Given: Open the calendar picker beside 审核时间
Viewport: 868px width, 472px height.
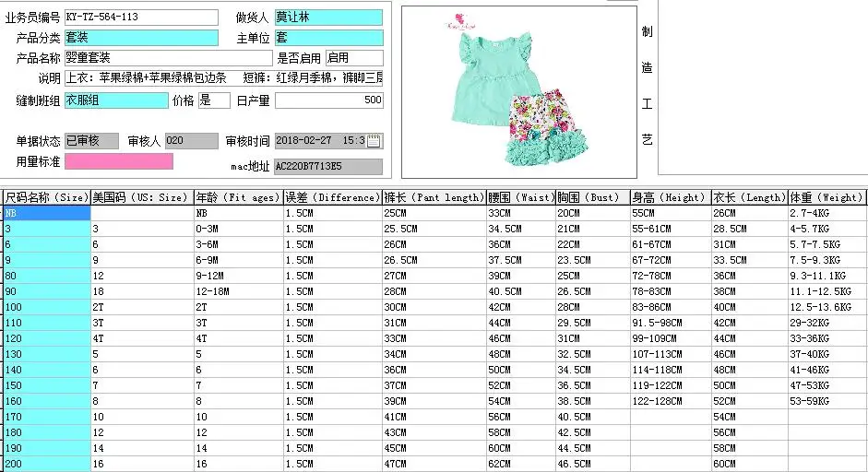Looking at the screenshot, I should click(x=375, y=140).
